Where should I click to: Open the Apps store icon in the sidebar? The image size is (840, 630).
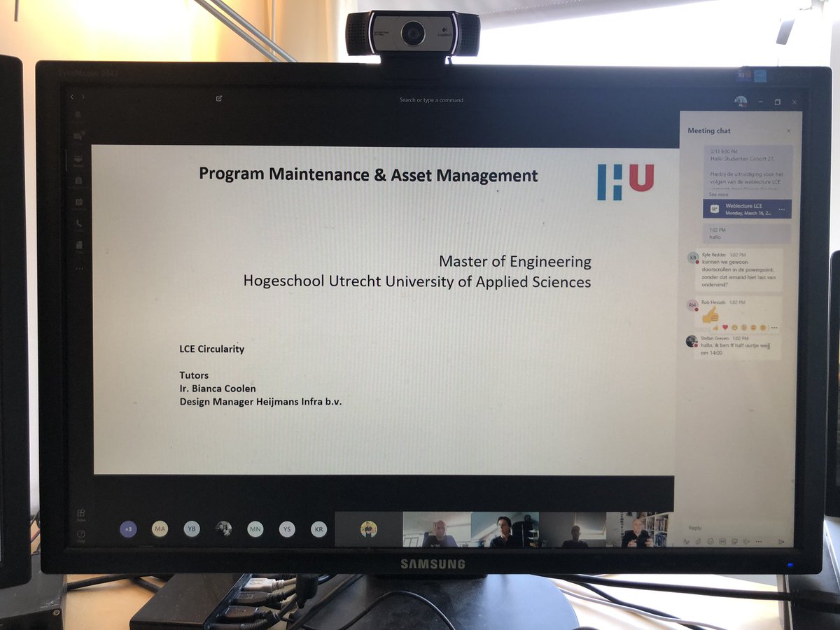tap(80, 514)
